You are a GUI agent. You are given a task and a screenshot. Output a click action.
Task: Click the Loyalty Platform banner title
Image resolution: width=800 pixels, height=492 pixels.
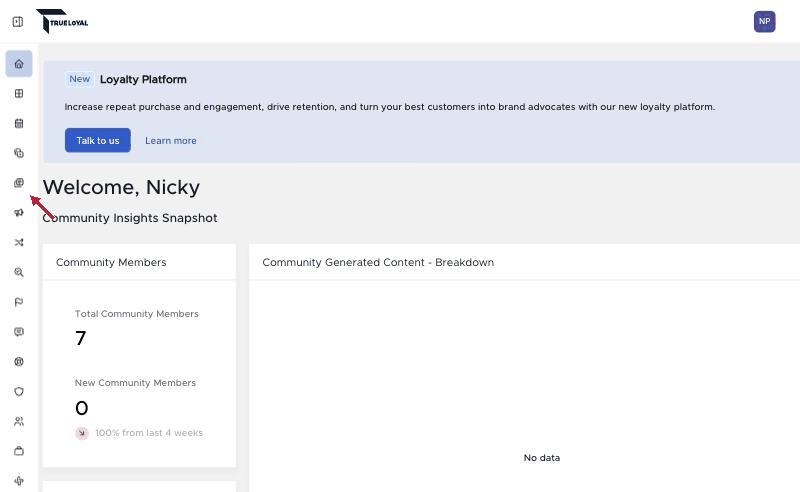(143, 80)
